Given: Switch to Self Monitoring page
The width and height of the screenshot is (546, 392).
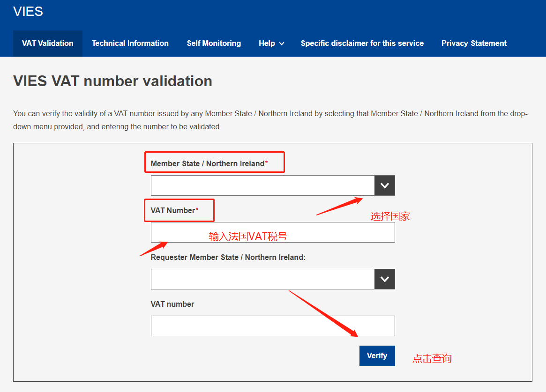Looking at the screenshot, I should coord(214,43).
